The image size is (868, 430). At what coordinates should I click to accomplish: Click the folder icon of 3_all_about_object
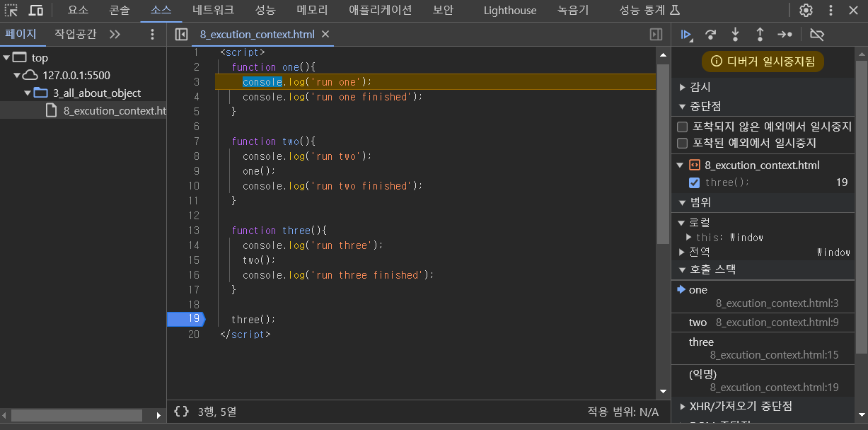click(41, 93)
